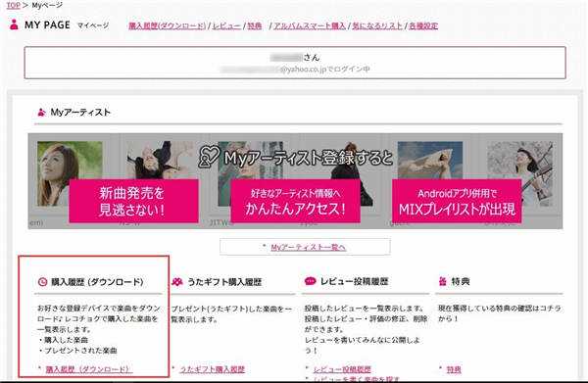Open アルバムスマート購入 in top navigation

310,25
